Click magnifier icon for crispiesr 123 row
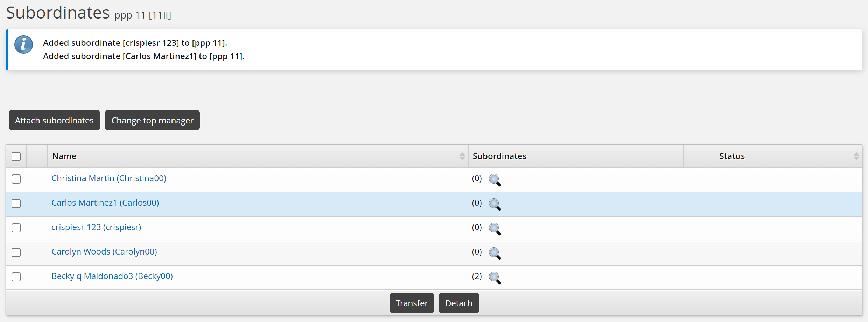The image size is (868, 322). click(x=495, y=229)
